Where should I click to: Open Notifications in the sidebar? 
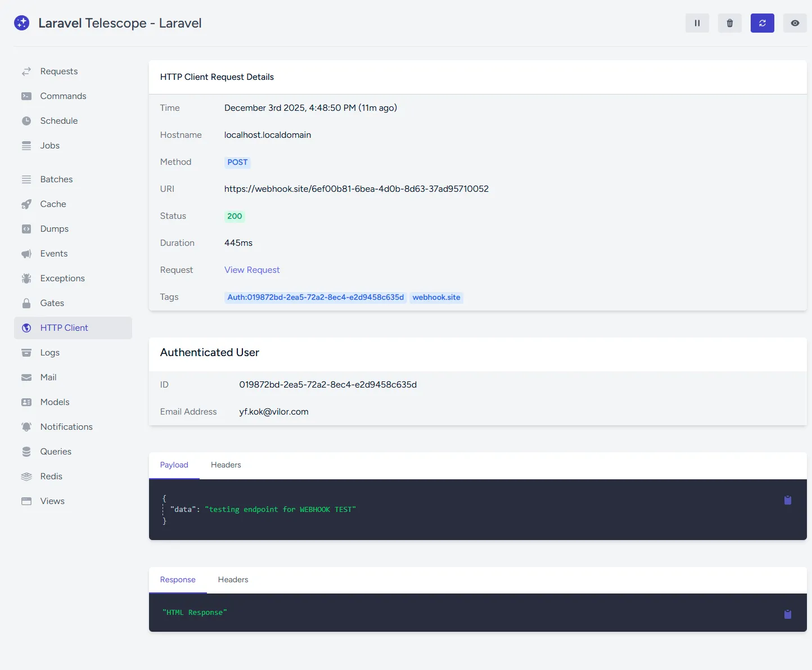[73, 427]
